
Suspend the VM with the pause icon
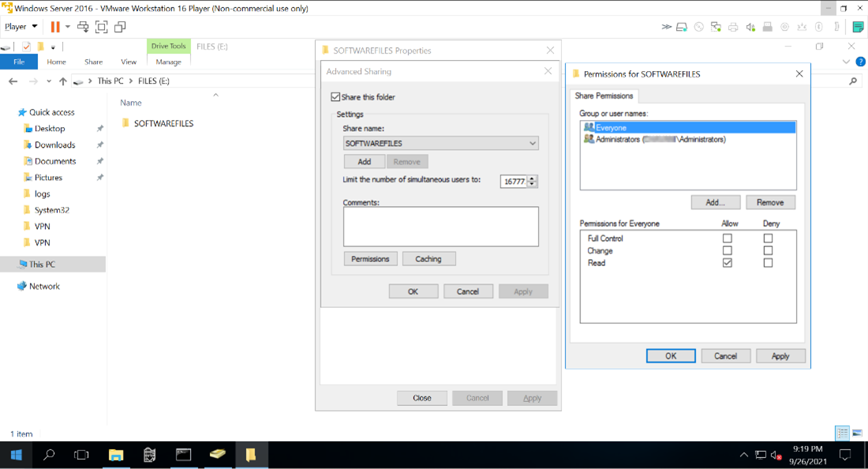pos(54,26)
